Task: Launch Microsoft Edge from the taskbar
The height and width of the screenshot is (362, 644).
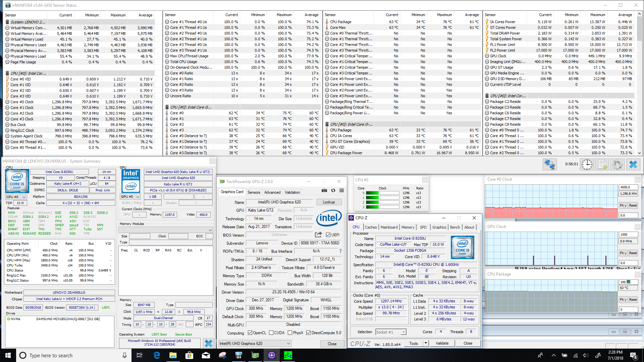Action: click(x=157, y=355)
